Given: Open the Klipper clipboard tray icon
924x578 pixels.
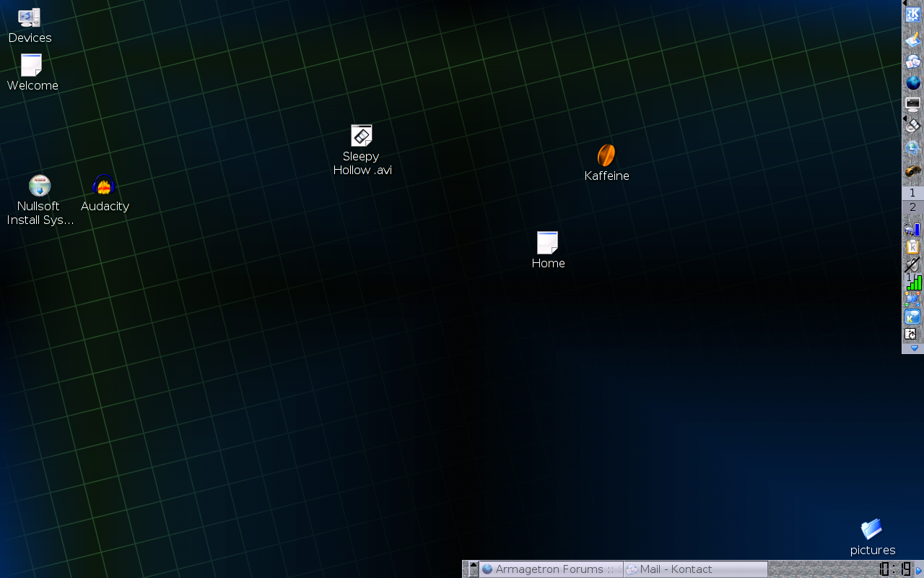Looking at the screenshot, I should click(x=912, y=246).
